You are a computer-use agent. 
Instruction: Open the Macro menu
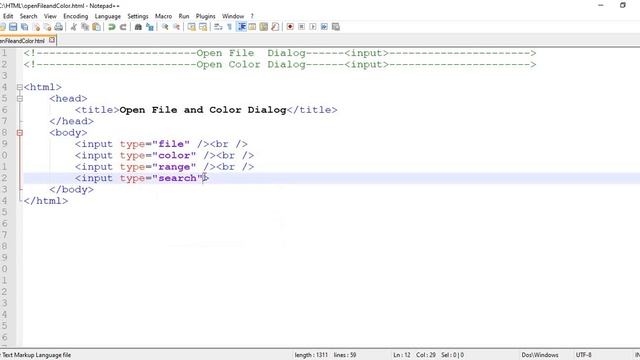[163, 16]
